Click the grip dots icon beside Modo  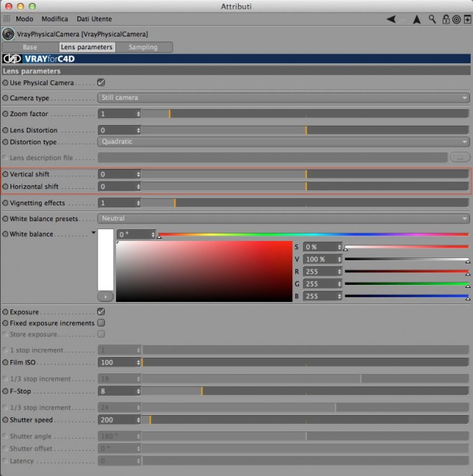(7, 19)
